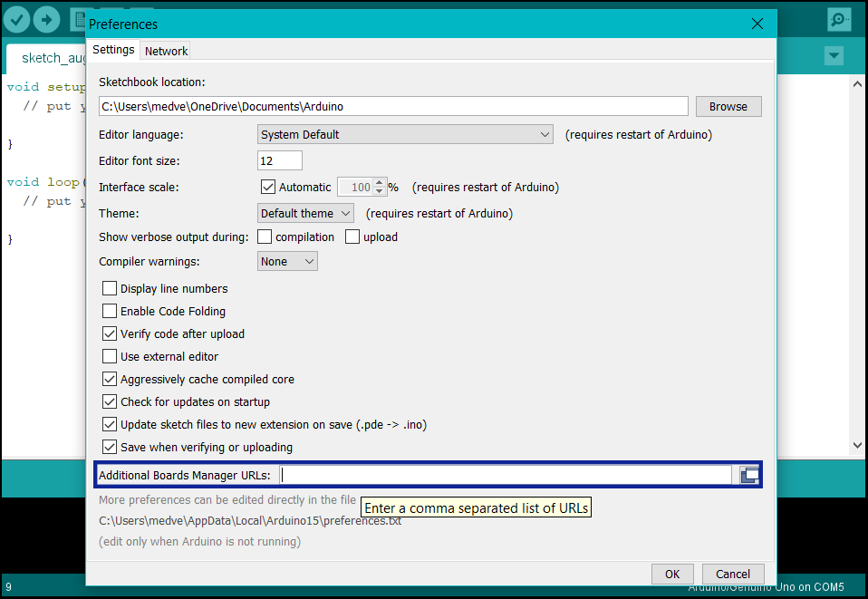Click the tab menu down-arrow icon
This screenshot has height=599, width=868.
click(834, 56)
